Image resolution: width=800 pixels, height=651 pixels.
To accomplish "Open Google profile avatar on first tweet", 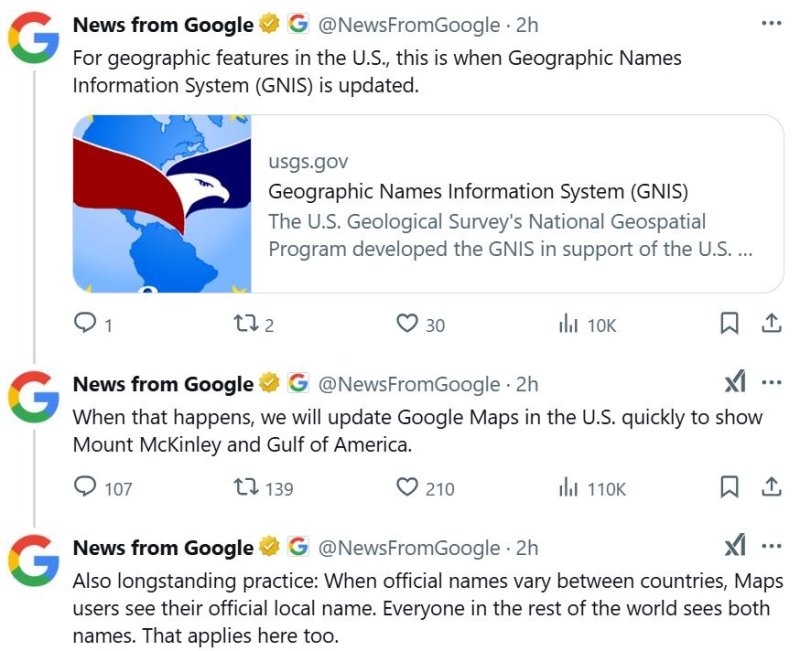I will [x=33, y=39].
